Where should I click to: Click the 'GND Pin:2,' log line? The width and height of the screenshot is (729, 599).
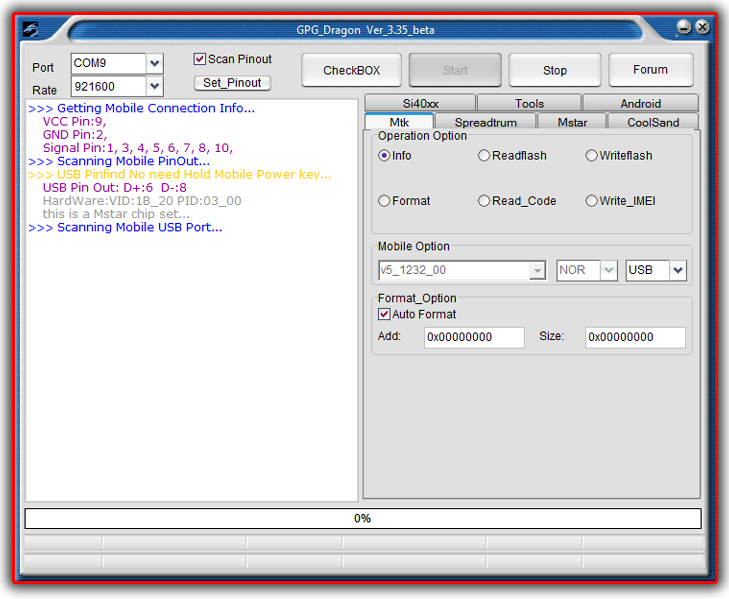coord(75,135)
